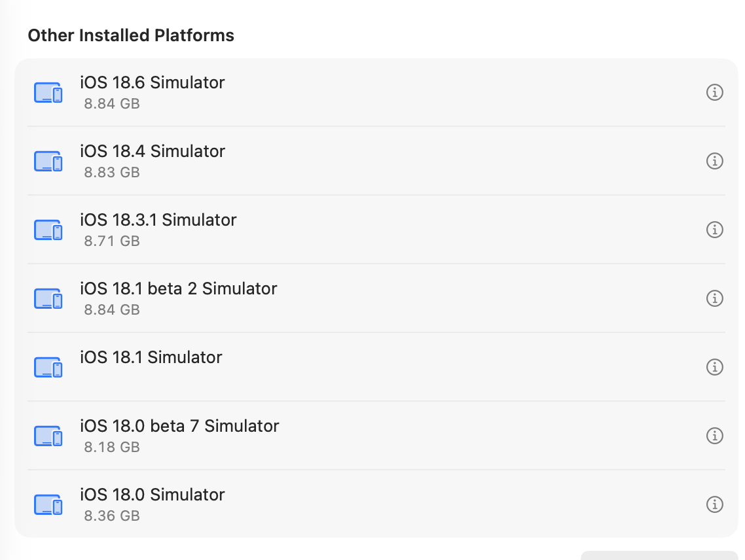
Task: Pick iOS 18.0 beta 7 Simulator entry
Action: 179,427
